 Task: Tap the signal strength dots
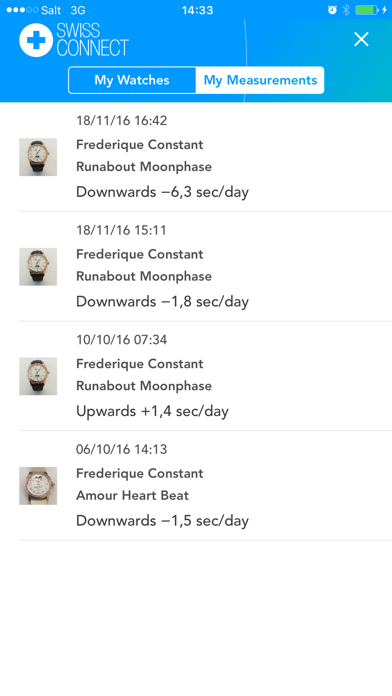coord(22,10)
